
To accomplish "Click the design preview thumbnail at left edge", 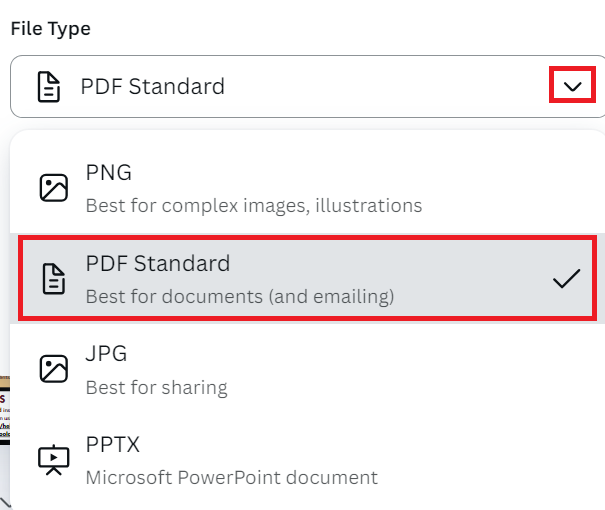I will point(5,410).
